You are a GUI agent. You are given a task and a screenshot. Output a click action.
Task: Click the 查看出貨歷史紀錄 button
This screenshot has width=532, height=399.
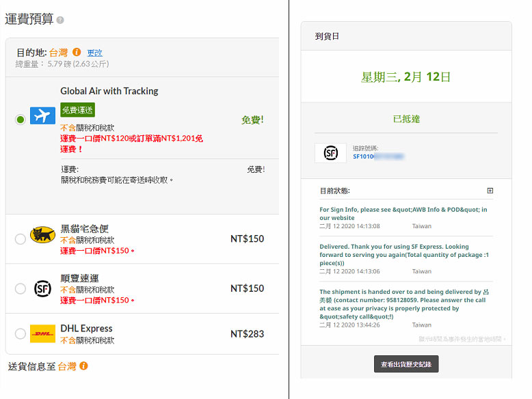pos(406,364)
